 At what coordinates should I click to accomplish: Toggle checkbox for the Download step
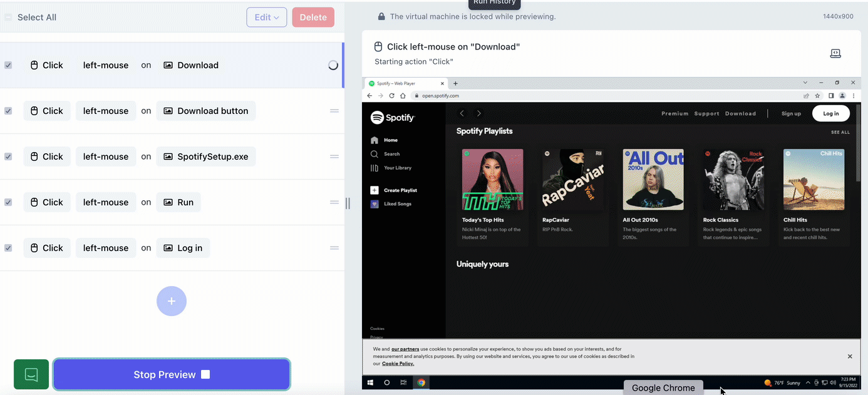click(x=8, y=65)
